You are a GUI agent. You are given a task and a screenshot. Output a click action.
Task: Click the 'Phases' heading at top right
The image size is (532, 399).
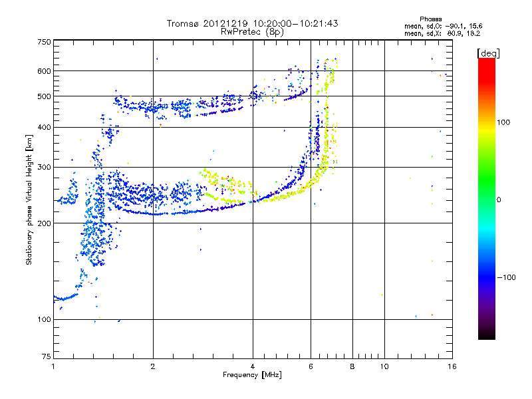430,19
